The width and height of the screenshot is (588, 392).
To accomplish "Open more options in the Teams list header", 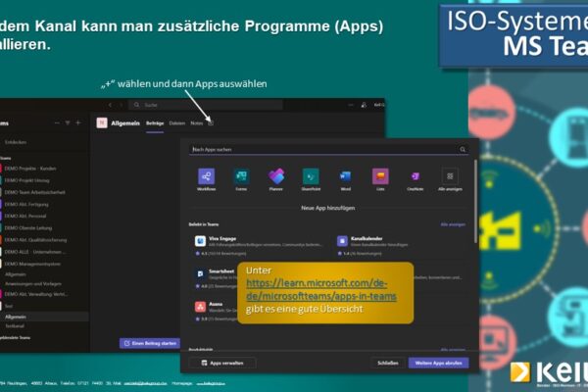I will 57,122.
